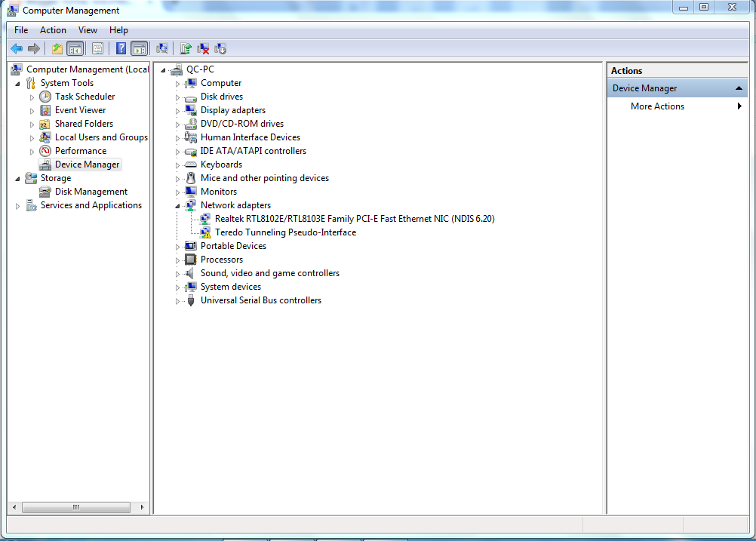Select Teredo Tunneling Pseudo-Interface warning icon
The image size is (756, 541).
pos(205,232)
